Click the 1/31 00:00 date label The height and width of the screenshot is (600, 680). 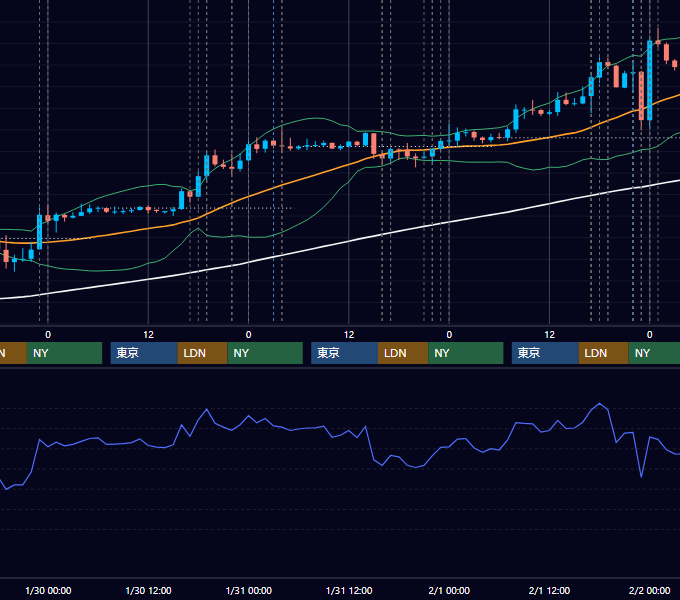[248, 590]
